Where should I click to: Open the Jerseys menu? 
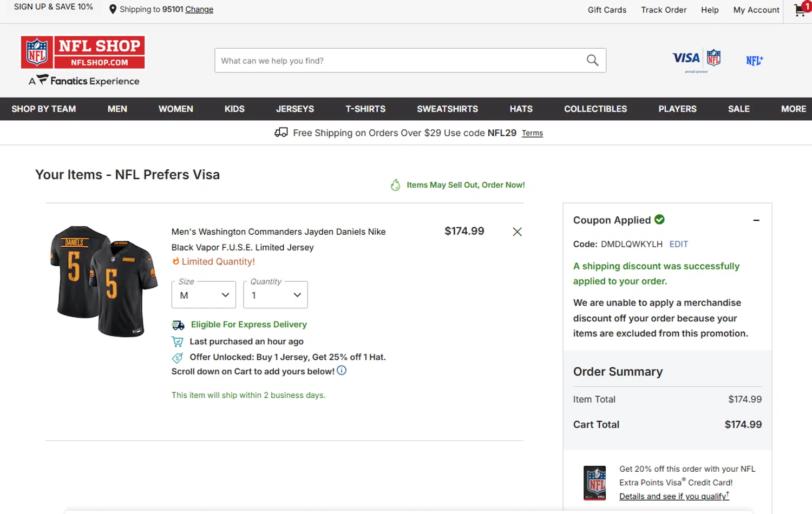(295, 109)
